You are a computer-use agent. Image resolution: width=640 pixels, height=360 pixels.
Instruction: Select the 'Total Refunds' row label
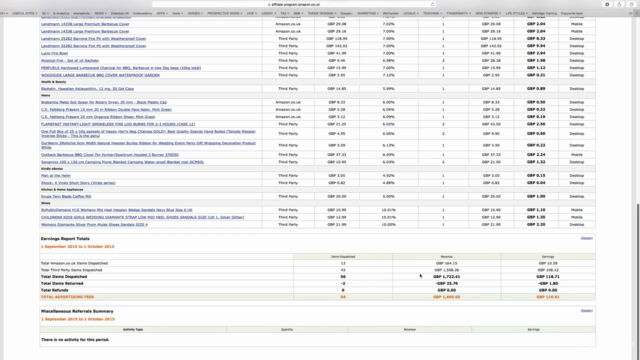55,290
